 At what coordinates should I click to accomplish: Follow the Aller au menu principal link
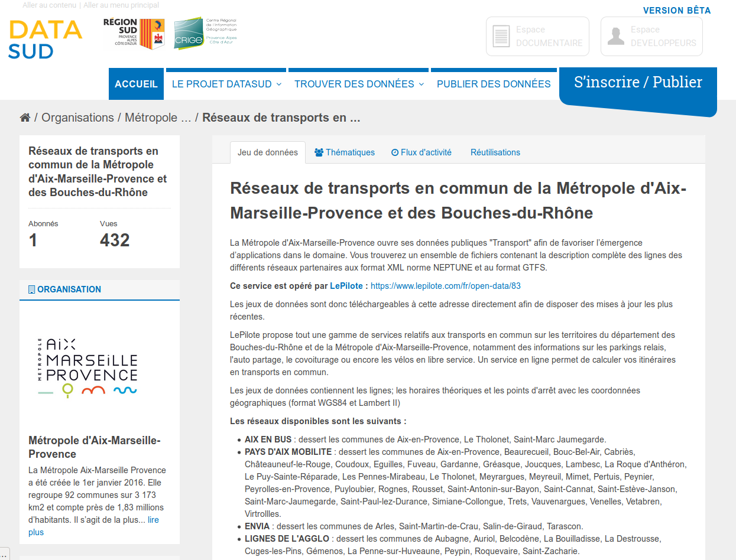[x=121, y=5]
